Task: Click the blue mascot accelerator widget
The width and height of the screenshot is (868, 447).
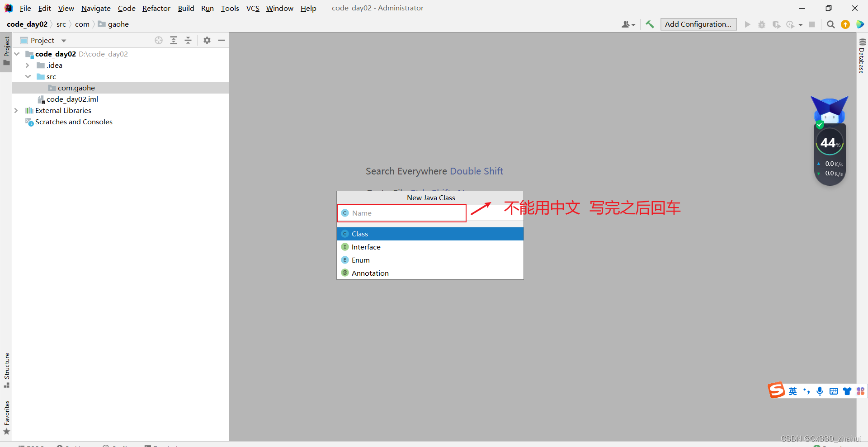Action: click(x=830, y=110)
